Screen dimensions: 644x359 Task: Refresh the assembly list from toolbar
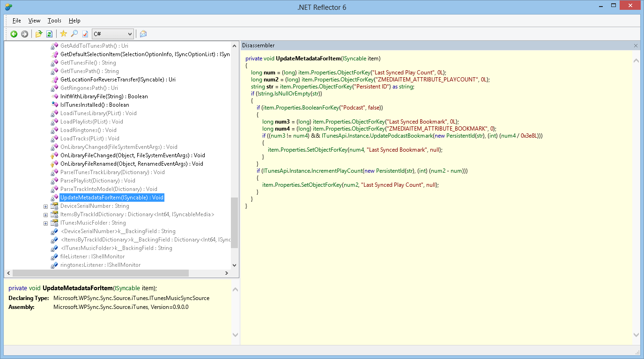49,34
